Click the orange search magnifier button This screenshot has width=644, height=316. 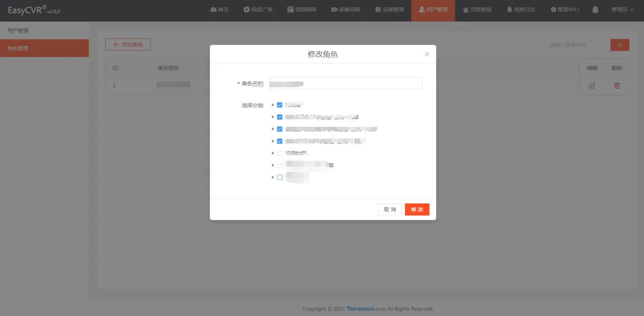pyautogui.click(x=619, y=45)
